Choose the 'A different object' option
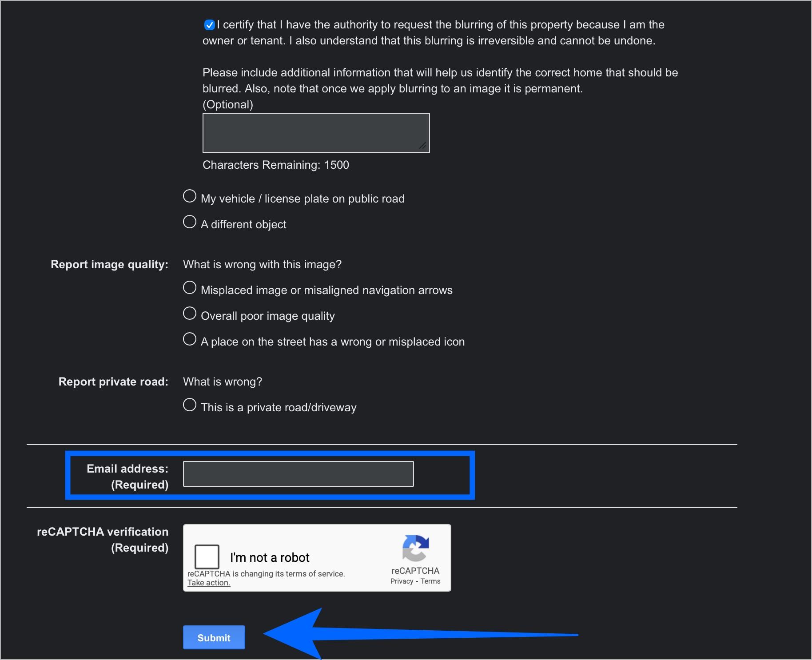The width and height of the screenshot is (812, 660). 190,222
